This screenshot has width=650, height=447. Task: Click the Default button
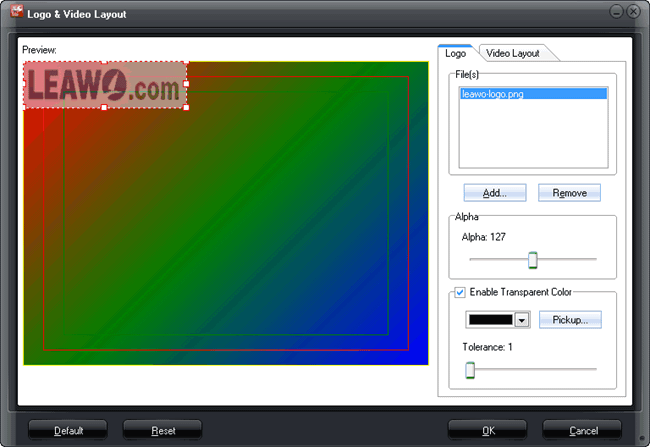(x=68, y=430)
